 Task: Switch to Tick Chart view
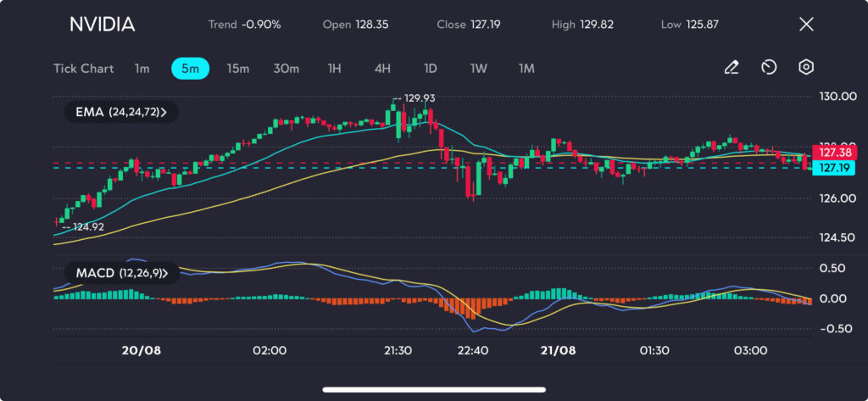click(83, 69)
